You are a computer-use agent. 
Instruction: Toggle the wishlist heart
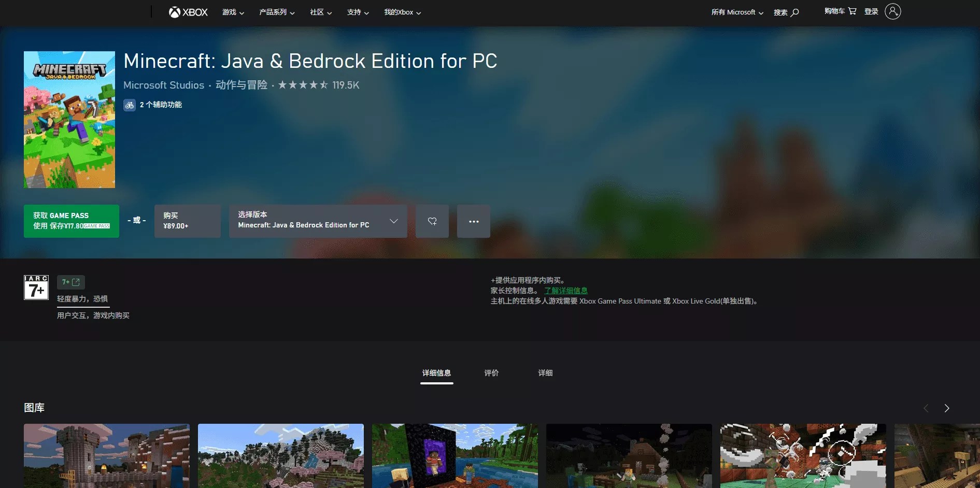coord(432,221)
